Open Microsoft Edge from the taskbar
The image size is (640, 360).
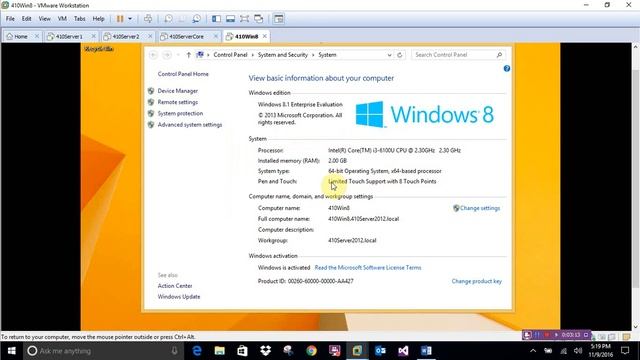tap(197, 351)
